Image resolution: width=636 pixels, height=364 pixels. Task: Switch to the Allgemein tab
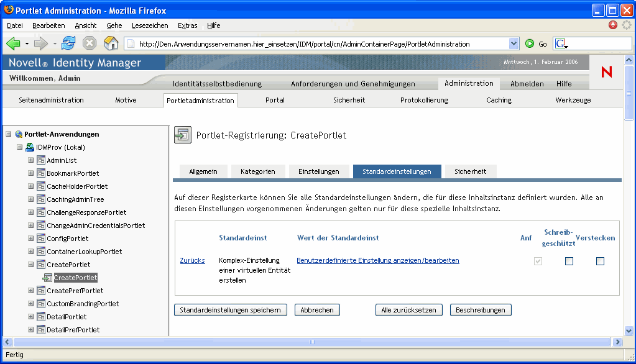pos(203,171)
